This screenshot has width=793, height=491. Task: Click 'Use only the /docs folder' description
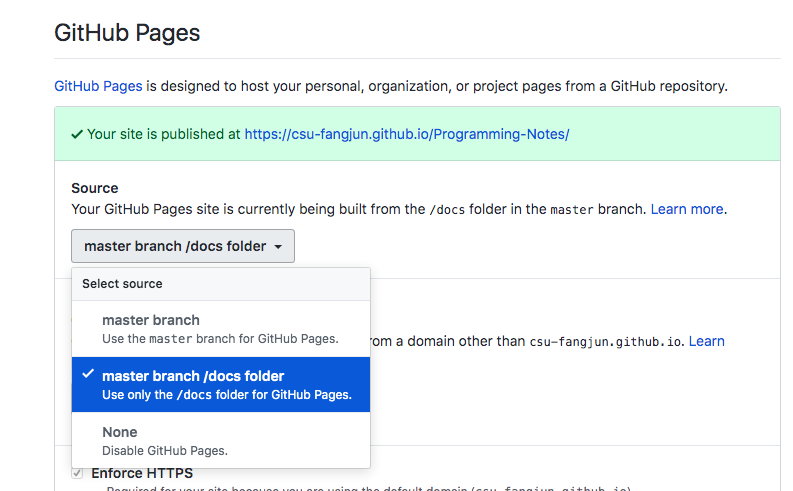tap(227, 395)
